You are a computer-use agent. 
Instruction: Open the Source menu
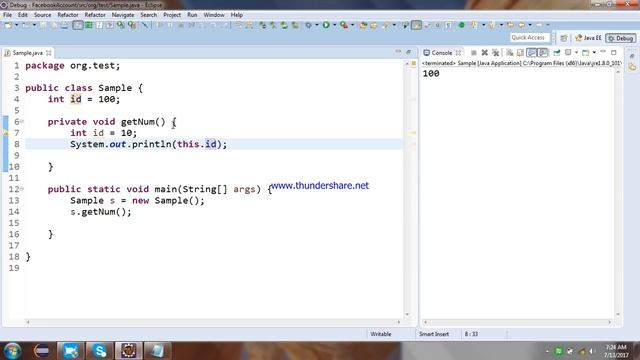[42, 15]
